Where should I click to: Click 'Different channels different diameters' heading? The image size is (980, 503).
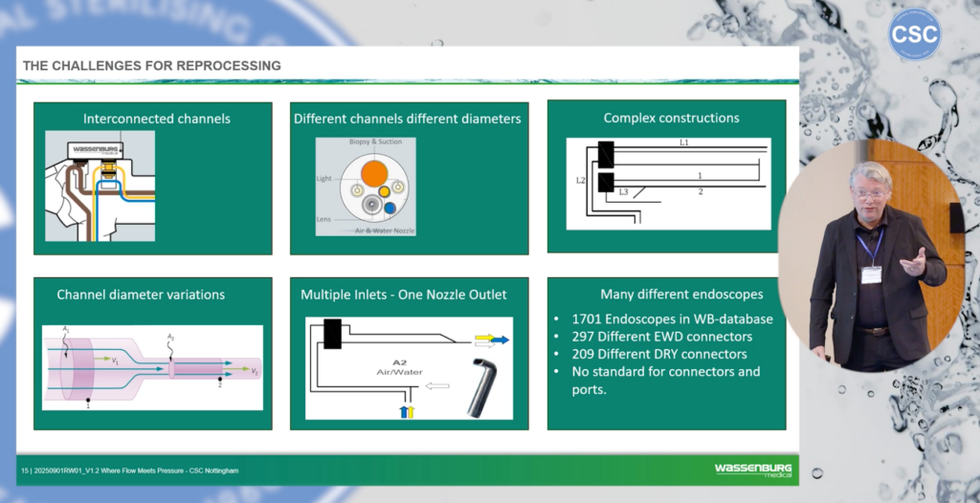408,118
